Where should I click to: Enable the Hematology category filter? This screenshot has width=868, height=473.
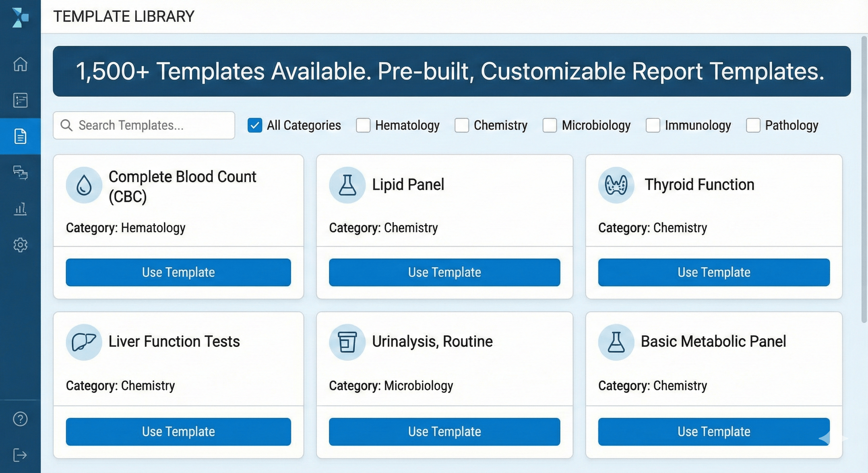click(x=363, y=125)
